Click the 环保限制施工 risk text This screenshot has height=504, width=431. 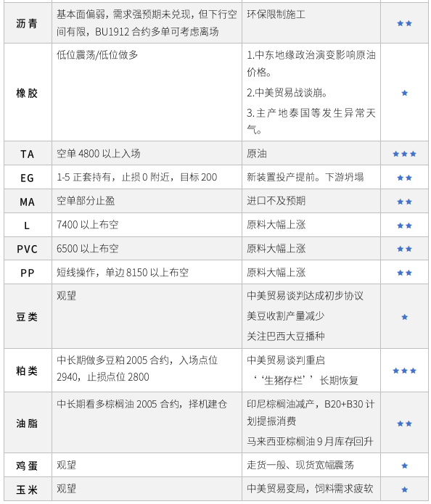[x=276, y=15]
